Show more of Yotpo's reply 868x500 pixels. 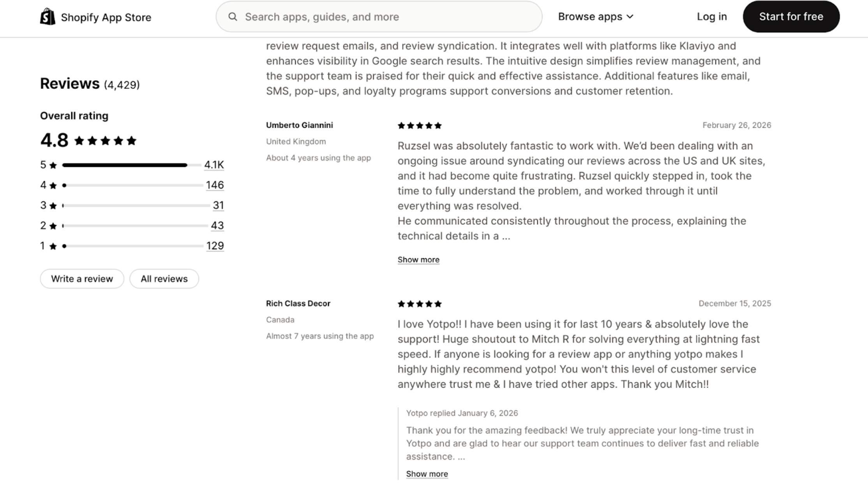tap(427, 474)
